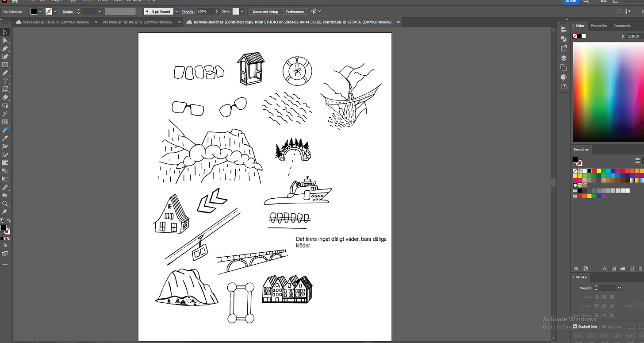Toggle Swatches panel list view
This screenshot has height=343, width=644.
637,161
